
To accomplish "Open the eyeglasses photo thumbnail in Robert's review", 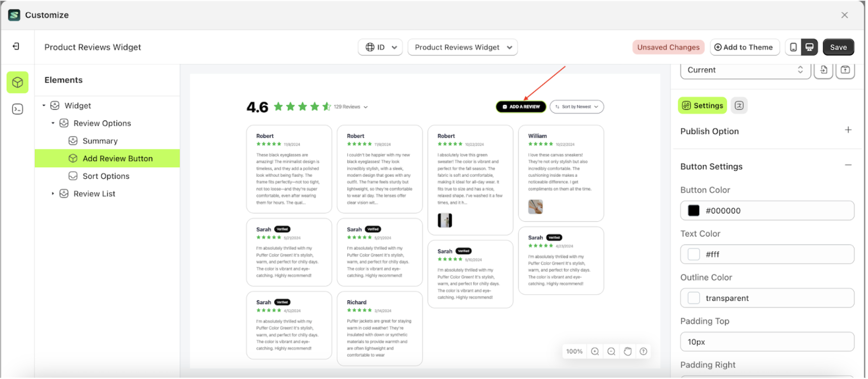I will pyautogui.click(x=445, y=220).
